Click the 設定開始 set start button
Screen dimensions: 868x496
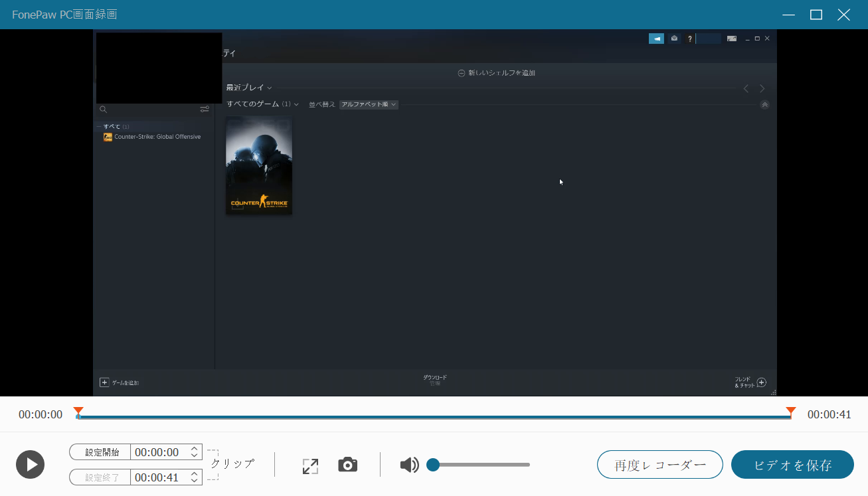pos(100,452)
